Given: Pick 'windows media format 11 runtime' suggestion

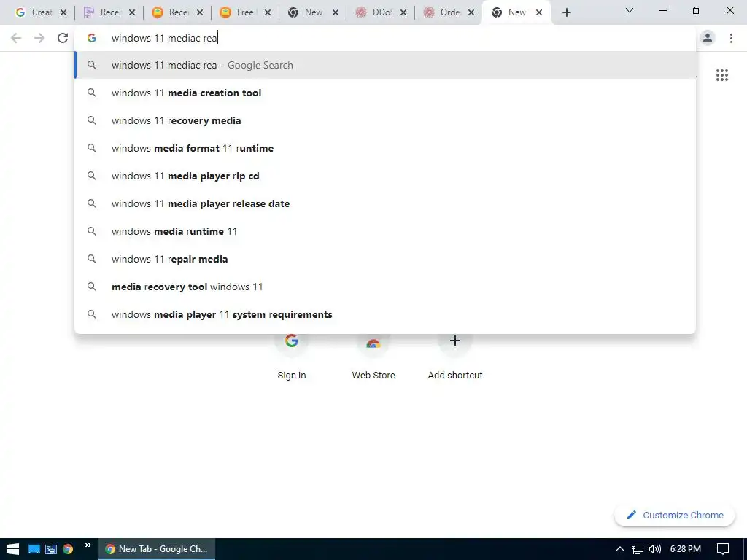Looking at the screenshot, I should [x=385, y=148].
